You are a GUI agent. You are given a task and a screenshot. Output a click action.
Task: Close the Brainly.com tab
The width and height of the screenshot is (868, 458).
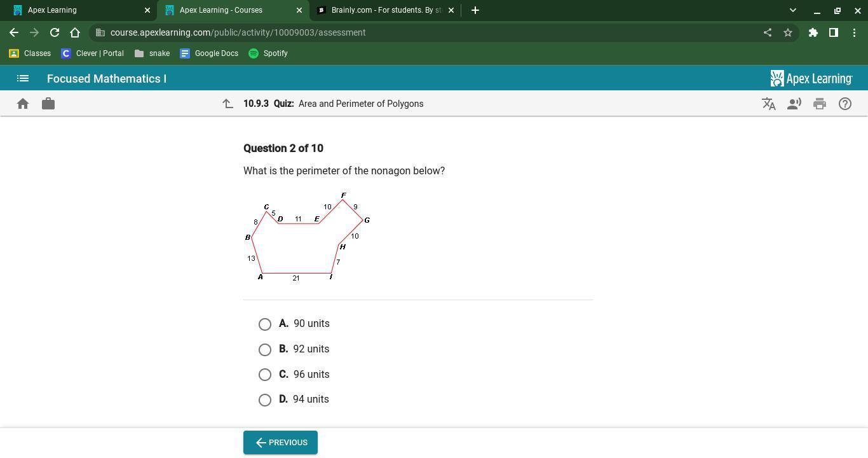coord(451,10)
